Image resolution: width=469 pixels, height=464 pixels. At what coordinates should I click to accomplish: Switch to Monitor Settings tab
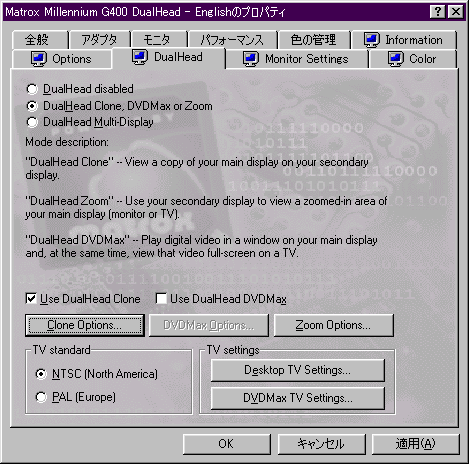[297, 59]
